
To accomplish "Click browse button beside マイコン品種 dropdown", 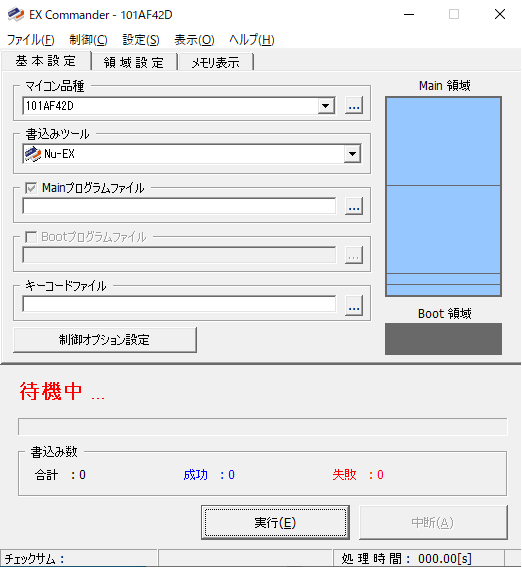I will pyautogui.click(x=354, y=106).
